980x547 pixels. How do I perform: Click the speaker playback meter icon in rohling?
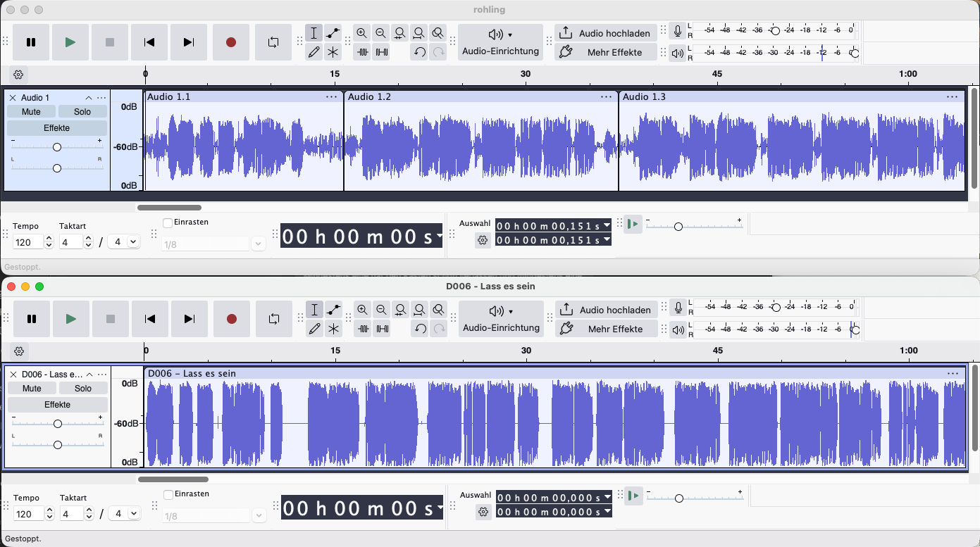point(678,53)
